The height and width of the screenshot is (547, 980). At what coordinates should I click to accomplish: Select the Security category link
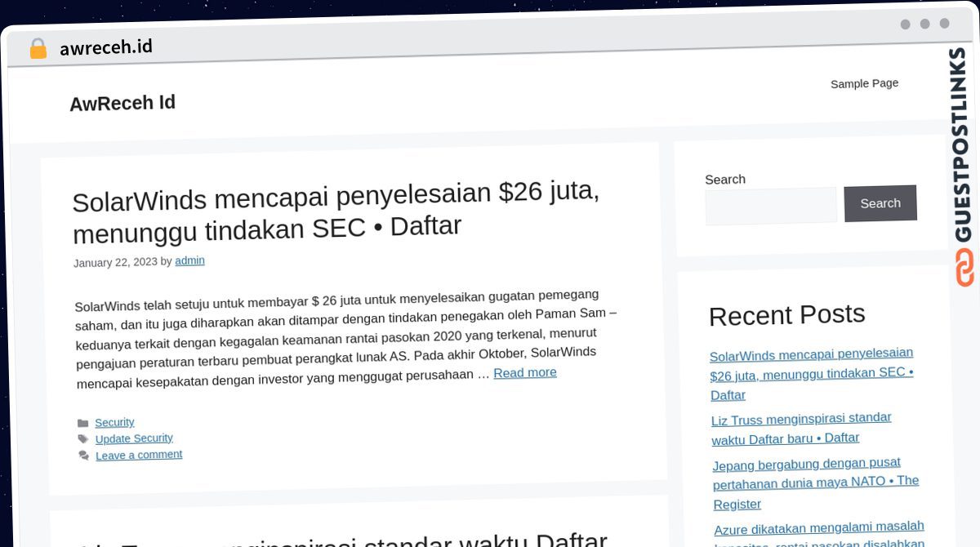tap(114, 422)
